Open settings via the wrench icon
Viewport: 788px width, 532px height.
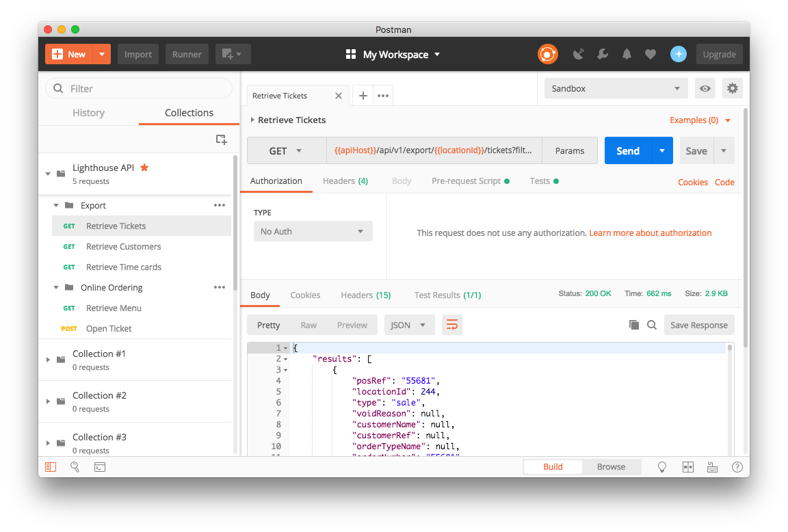click(603, 55)
